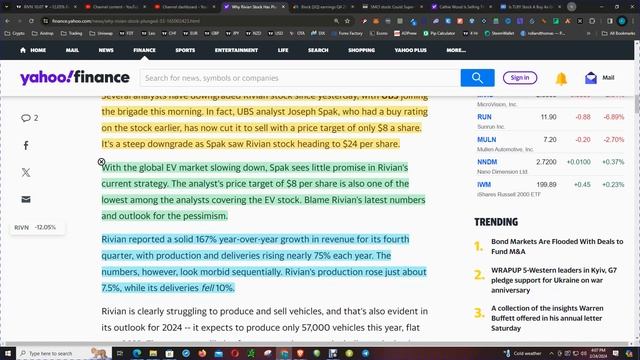The width and height of the screenshot is (640, 360).
Task: Bookmark this page with the star icon
Action: pos(347,21)
